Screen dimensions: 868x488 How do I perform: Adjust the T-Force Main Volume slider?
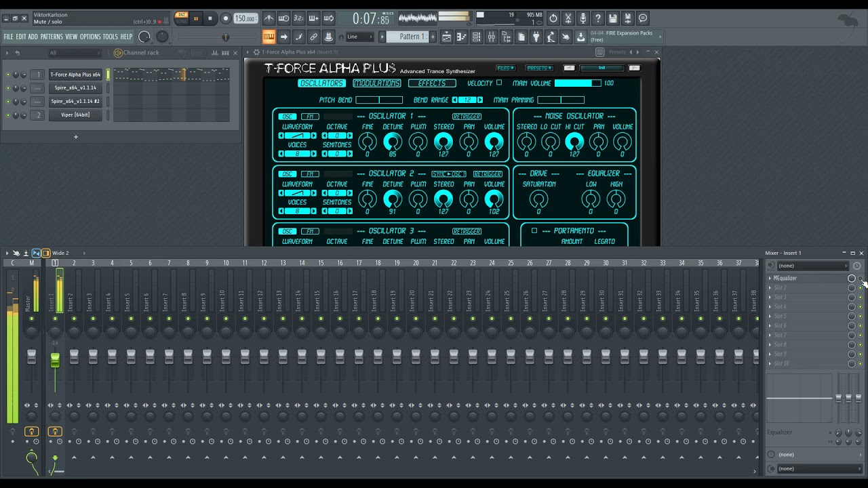click(x=578, y=83)
